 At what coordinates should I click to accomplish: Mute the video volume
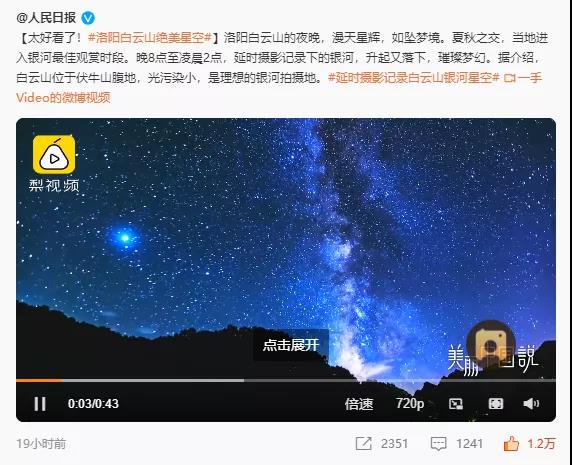(531, 404)
